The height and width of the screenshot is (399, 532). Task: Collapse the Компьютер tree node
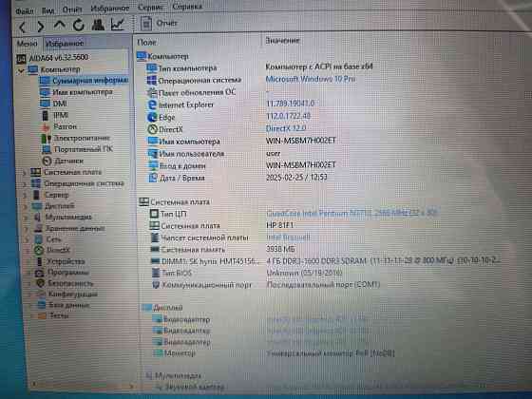click(x=21, y=70)
